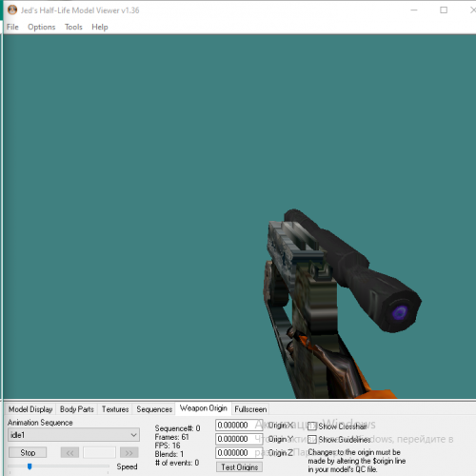Click the Origin Y value field
This screenshot has height=476, width=476.
[x=239, y=439]
